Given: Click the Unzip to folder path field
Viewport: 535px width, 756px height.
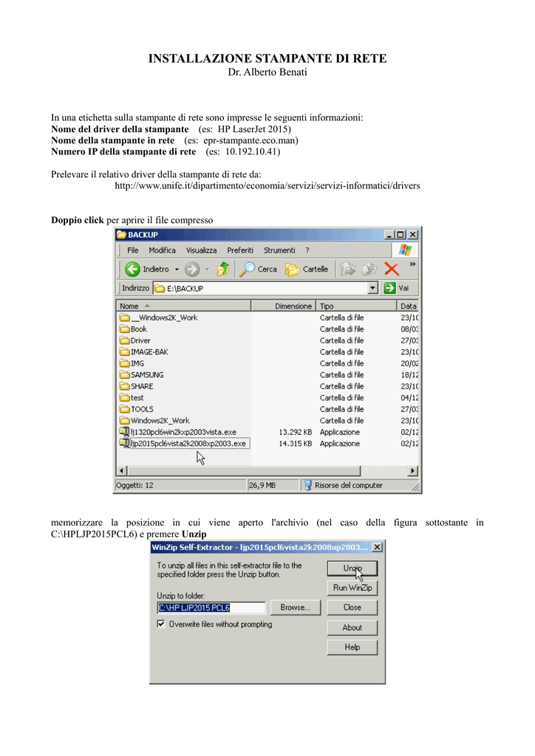Looking at the screenshot, I should (211, 608).
